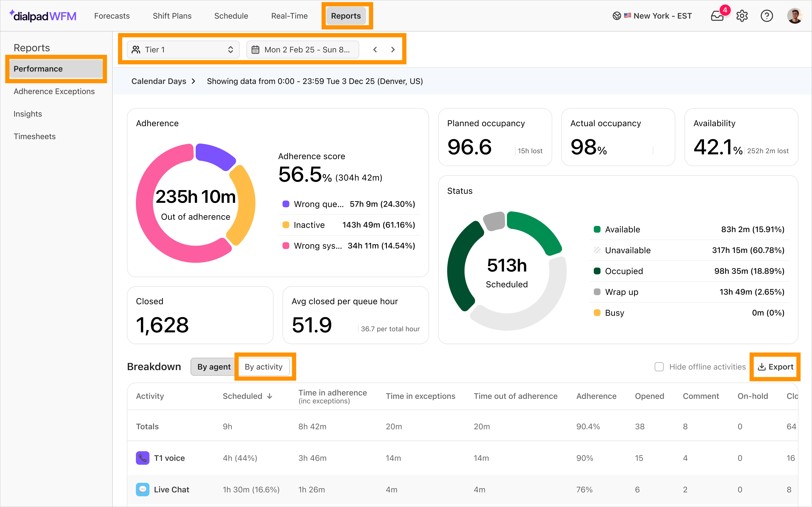The width and height of the screenshot is (812, 507).
Task: Switch breakdown to By activity
Action: pyautogui.click(x=263, y=366)
